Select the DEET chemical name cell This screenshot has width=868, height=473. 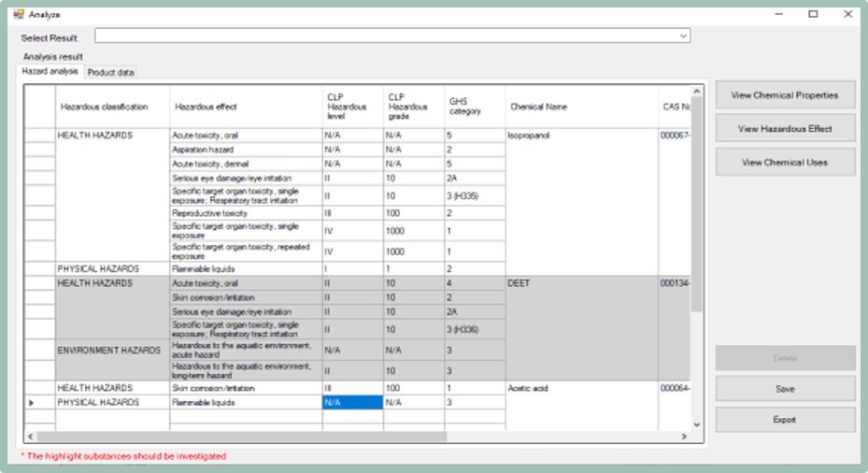[581, 328]
